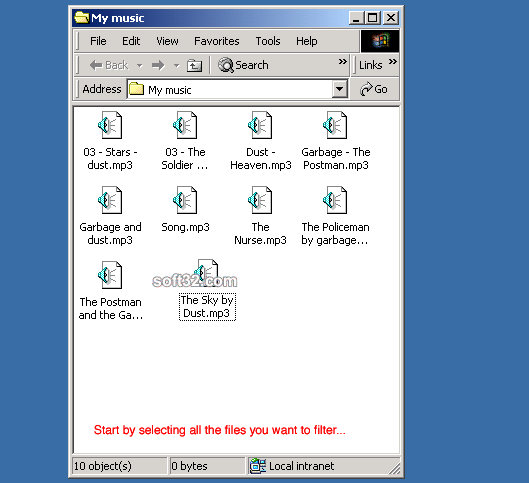Image resolution: width=529 pixels, height=483 pixels.
Task: Open the Edit menu
Action: [131, 41]
